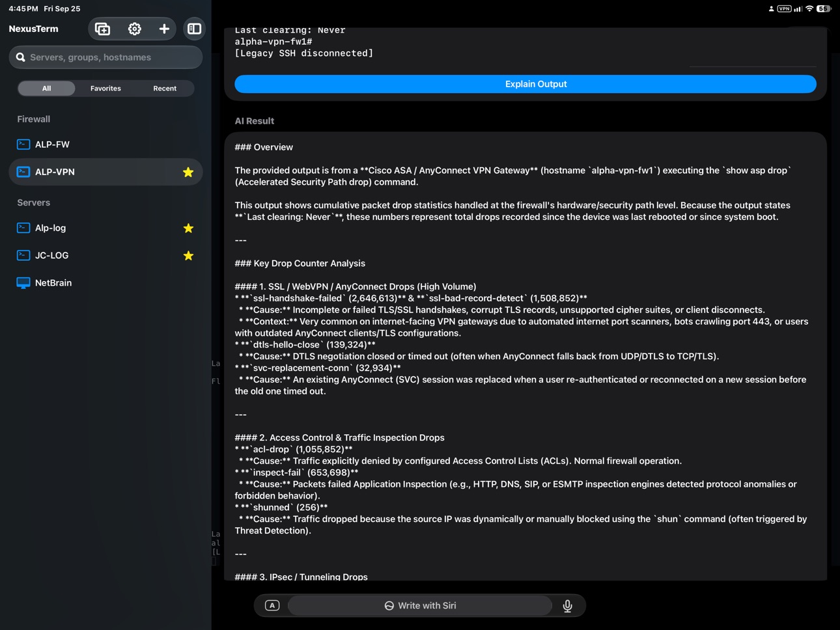
Task: Open the Alp-log server
Action: click(x=105, y=228)
